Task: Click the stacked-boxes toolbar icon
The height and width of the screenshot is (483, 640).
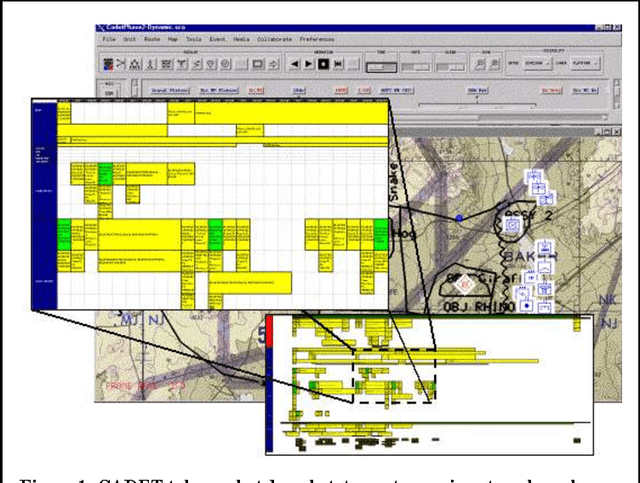Action: click(x=166, y=64)
